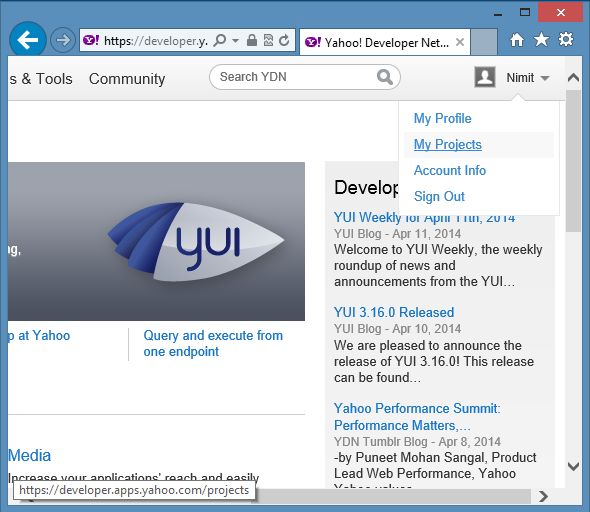The height and width of the screenshot is (512, 590).
Task: Open Account Info from account menu
Action: coord(450,170)
